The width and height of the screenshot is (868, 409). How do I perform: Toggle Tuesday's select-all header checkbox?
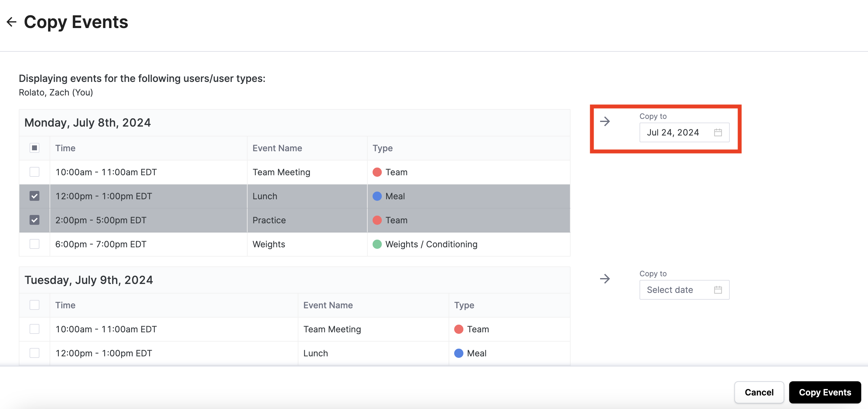coord(34,305)
